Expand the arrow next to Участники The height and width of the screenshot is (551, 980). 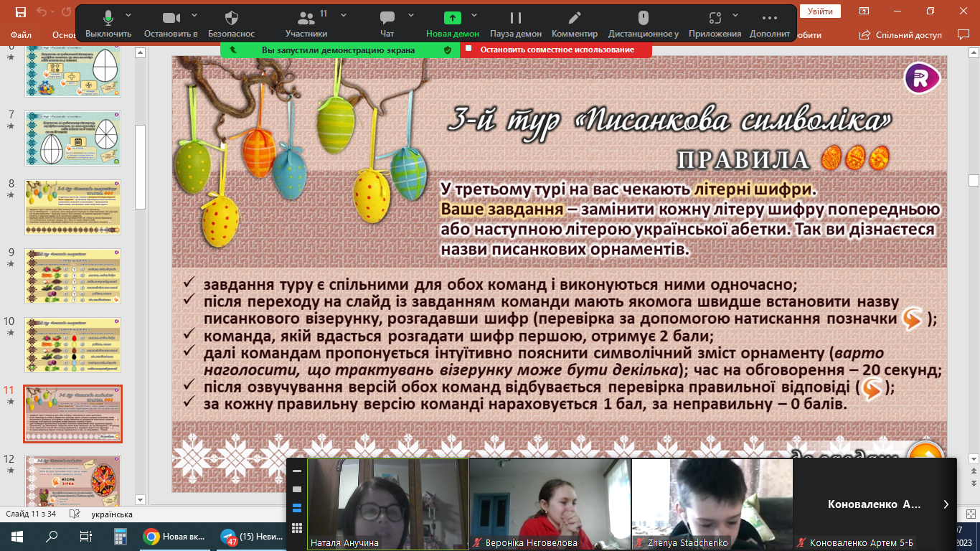(344, 15)
